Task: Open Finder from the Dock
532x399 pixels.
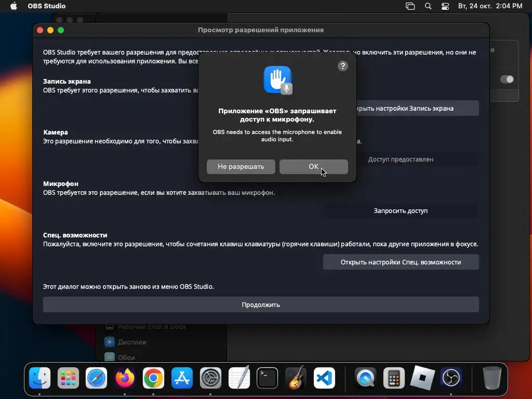Action: (x=39, y=378)
